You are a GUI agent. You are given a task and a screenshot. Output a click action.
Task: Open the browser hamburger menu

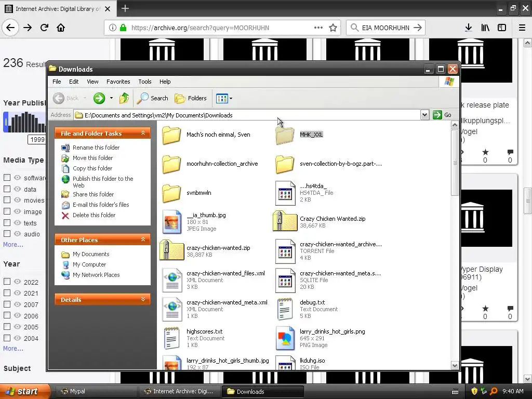522,28
